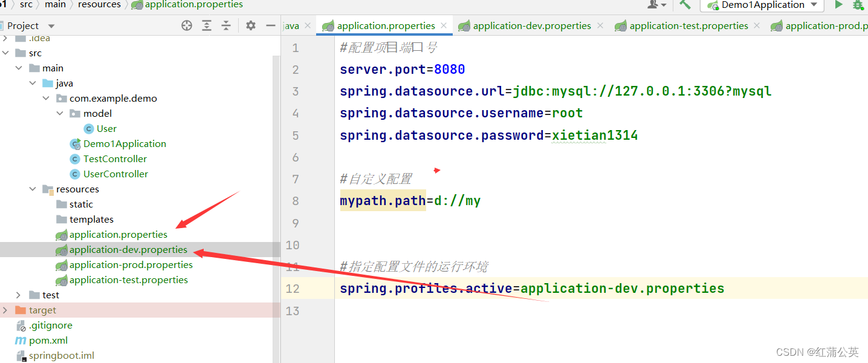
Task: Hide the Project panel with the minus icon
Action: pos(270,25)
